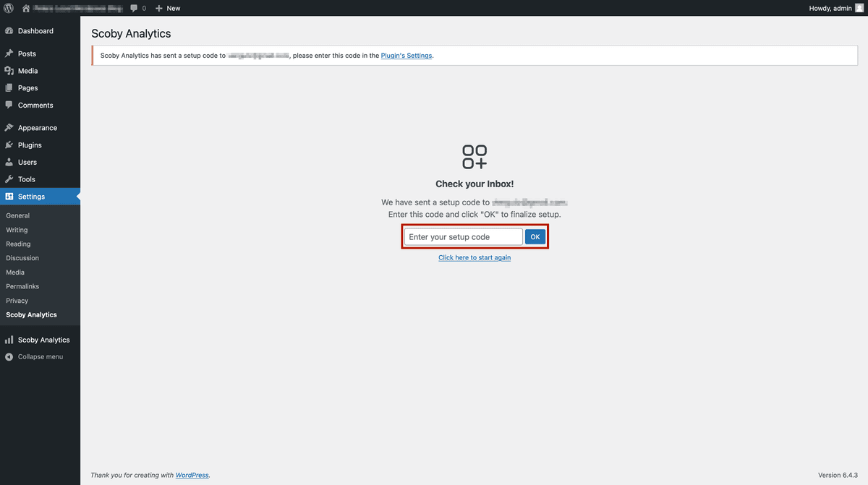
Task: Click the Tools wrench icon in the sidebar
Action: 9,179
